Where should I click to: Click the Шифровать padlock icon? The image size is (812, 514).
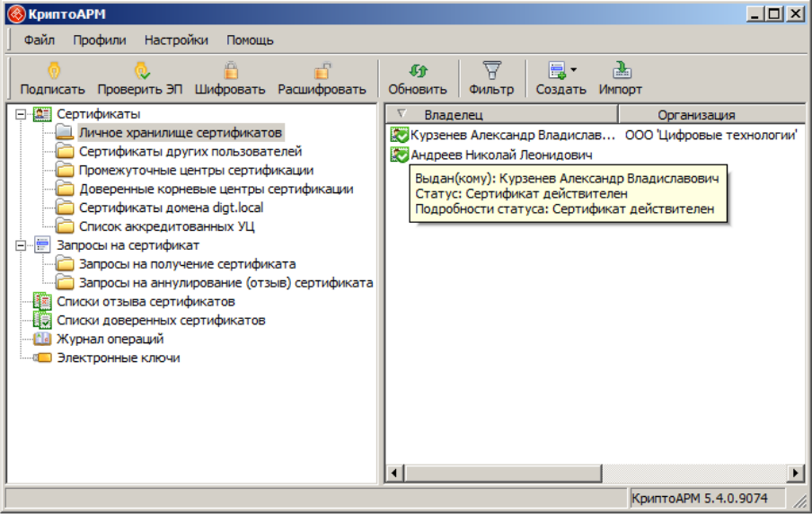click(x=231, y=70)
